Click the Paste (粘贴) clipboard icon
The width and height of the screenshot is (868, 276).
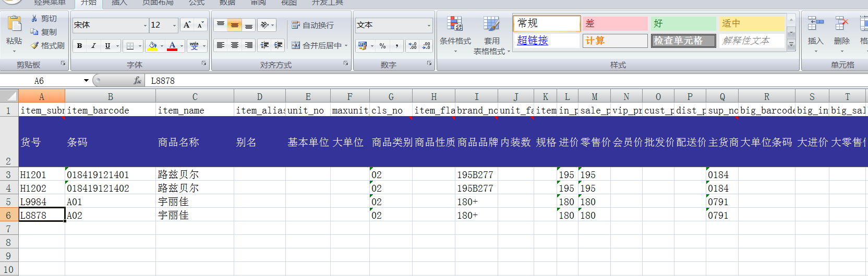pyautogui.click(x=14, y=24)
